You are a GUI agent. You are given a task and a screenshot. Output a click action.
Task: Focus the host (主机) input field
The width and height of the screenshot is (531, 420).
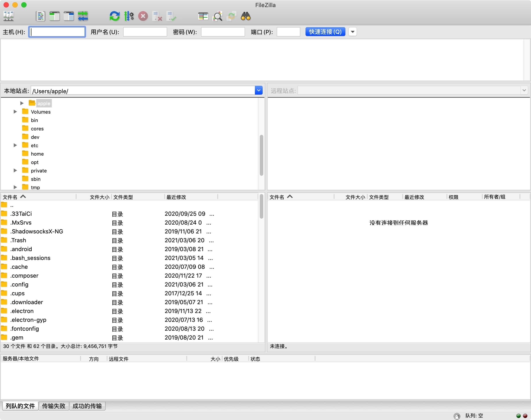pos(57,32)
